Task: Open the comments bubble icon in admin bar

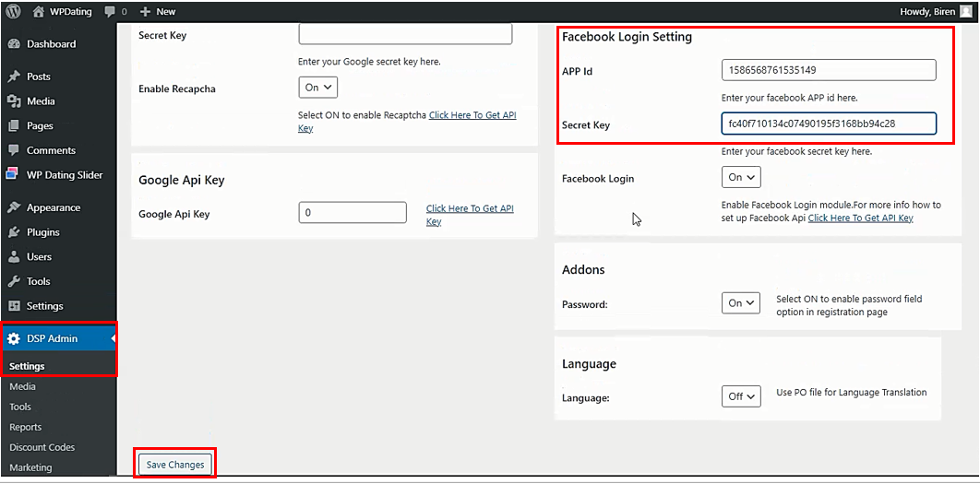Action: click(x=110, y=12)
